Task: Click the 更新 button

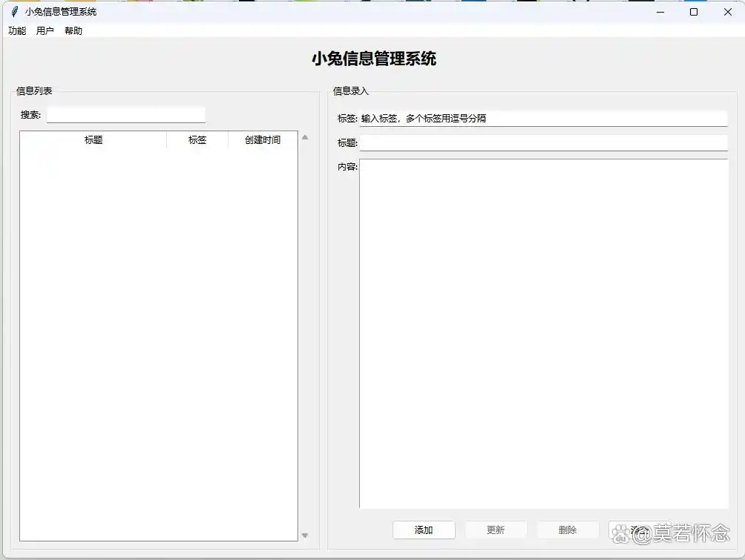Action: click(x=496, y=530)
